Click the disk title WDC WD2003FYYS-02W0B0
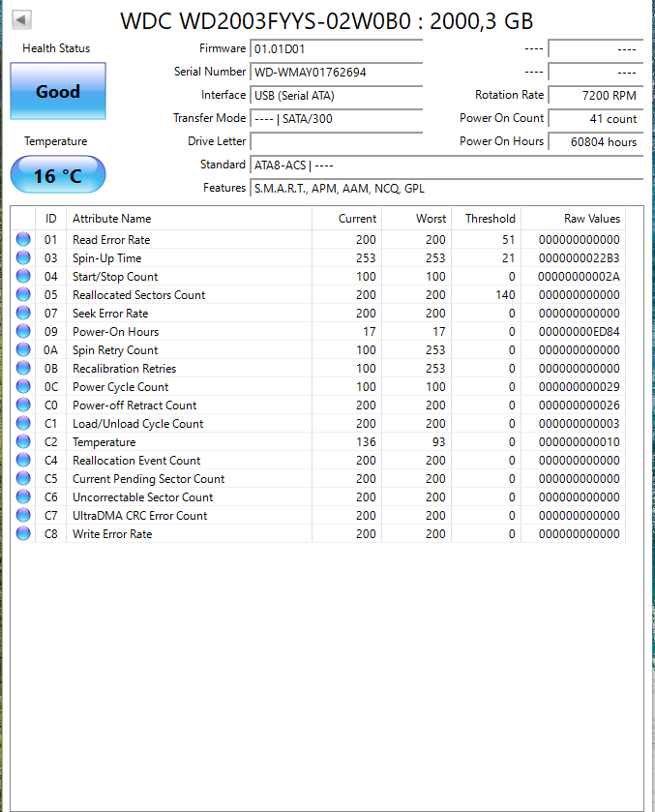This screenshot has width=655, height=812. coord(266,21)
